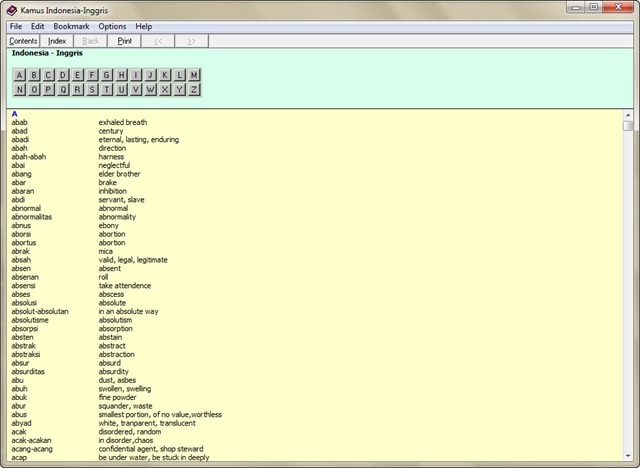The image size is (640, 468).
Task: Jump to letter Z entries
Action: (194, 90)
